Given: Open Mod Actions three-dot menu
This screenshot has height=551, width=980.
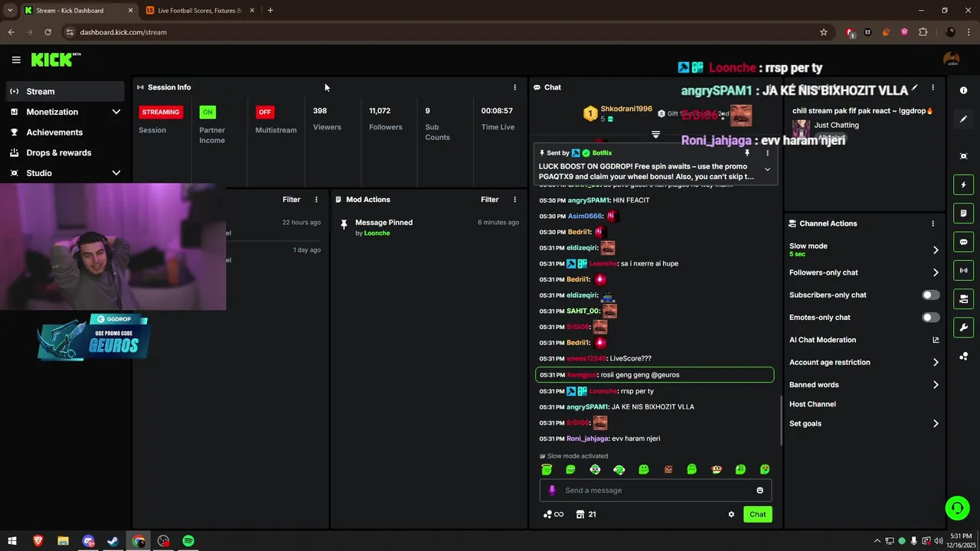Looking at the screenshot, I should coord(514,200).
